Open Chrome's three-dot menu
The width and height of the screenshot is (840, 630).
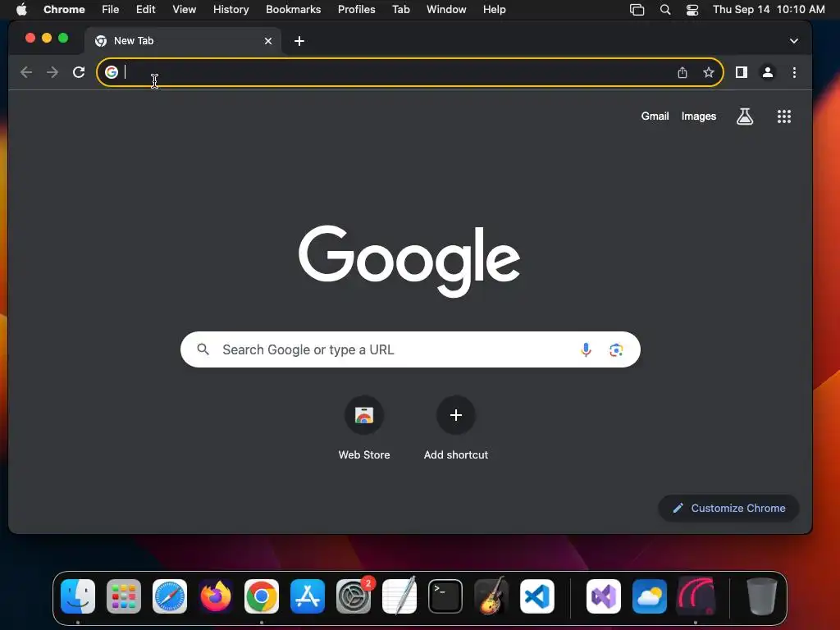click(x=794, y=72)
